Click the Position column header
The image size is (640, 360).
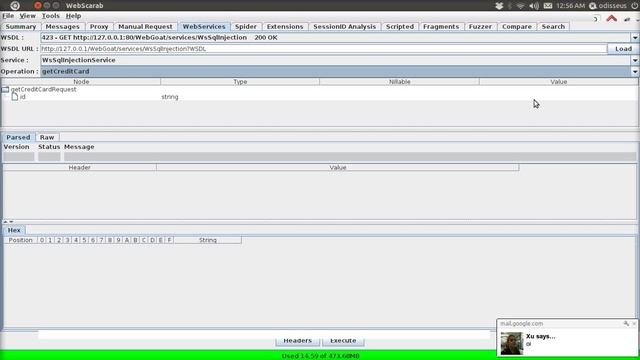(20, 240)
